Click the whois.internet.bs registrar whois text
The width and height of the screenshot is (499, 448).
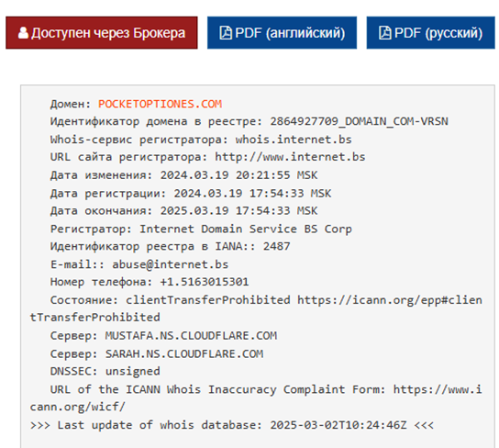(x=294, y=140)
